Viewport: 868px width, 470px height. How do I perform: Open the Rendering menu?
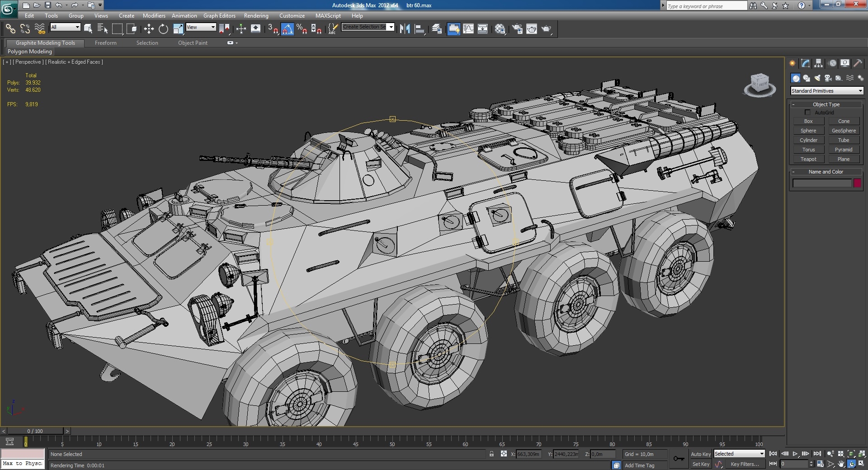256,15
